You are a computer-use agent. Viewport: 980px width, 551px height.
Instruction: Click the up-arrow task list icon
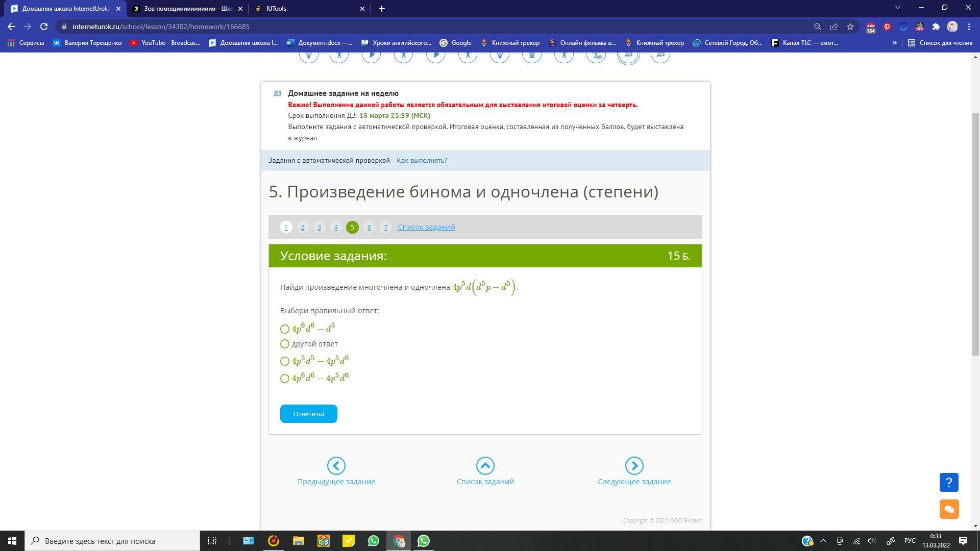pos(485,465)
